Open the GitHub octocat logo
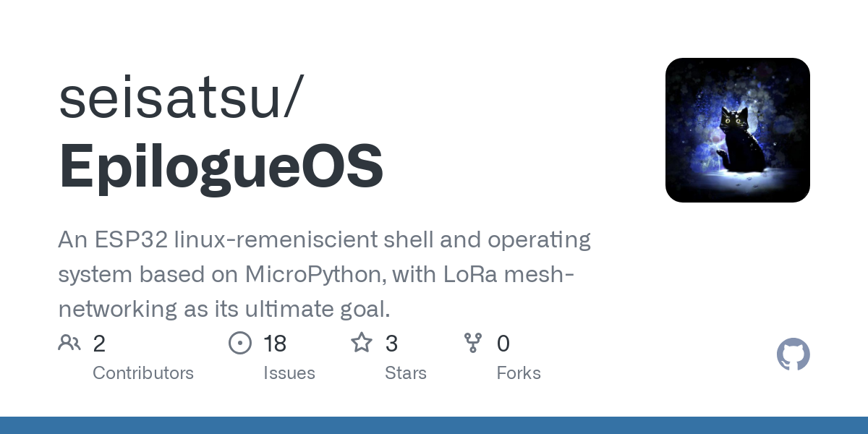Image resolution: width=868 pixels, height=434 pixels. [793, 354]
